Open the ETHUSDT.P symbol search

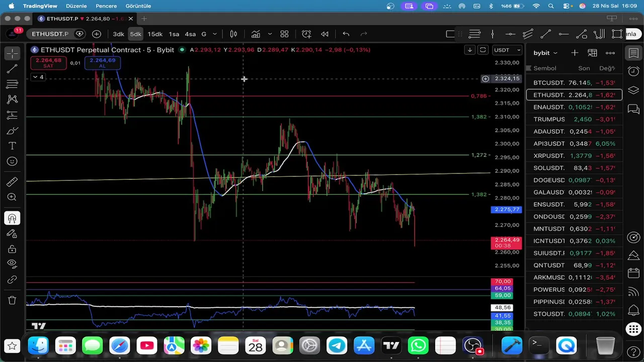[50, 34]
